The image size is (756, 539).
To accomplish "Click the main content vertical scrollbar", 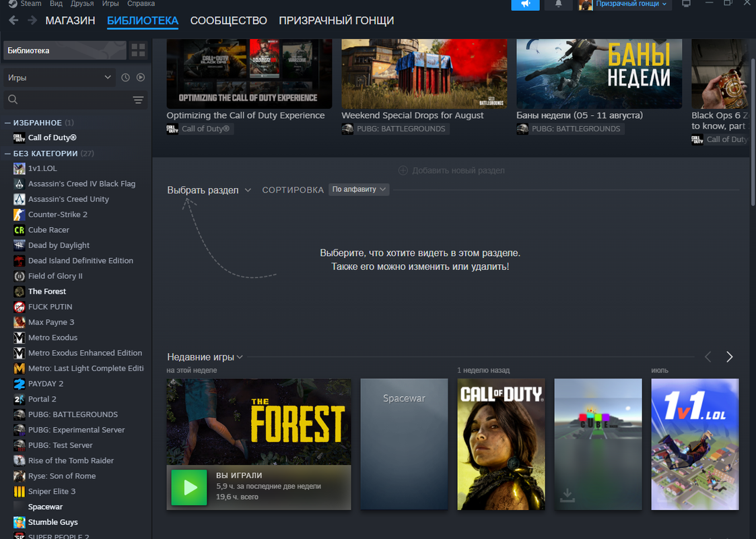I will [753, 131].
